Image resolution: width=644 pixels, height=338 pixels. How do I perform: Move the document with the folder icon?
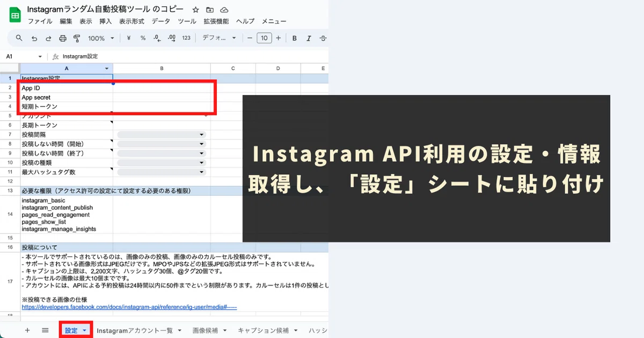click(210, 10)
